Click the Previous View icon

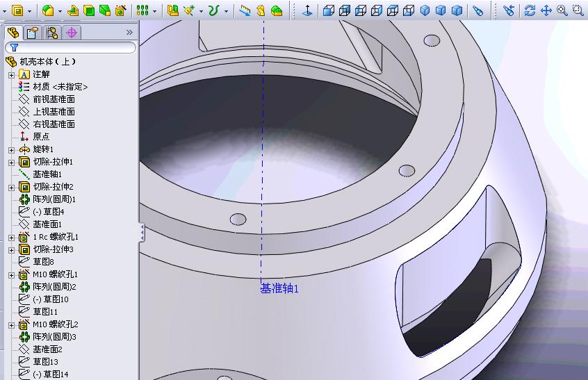(509, 10)
